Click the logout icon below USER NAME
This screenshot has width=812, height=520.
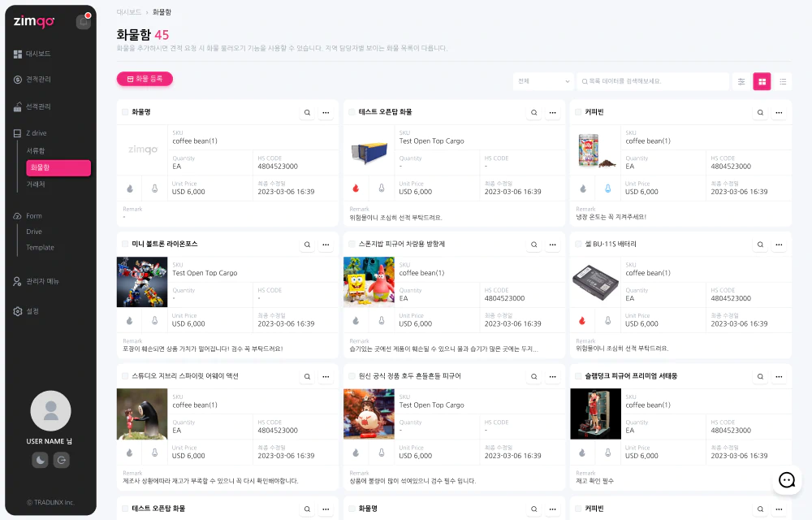(62, 460)
